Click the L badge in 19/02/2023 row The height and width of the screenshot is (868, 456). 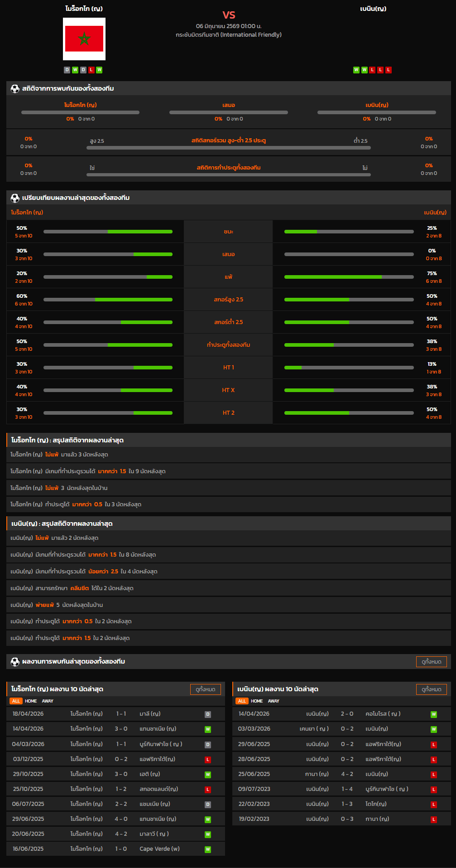tap(434, 820)
